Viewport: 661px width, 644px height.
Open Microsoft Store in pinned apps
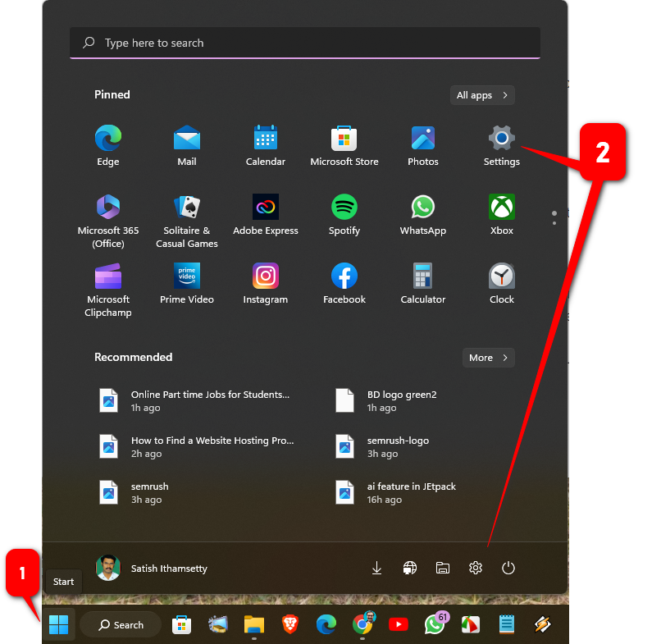344,146
